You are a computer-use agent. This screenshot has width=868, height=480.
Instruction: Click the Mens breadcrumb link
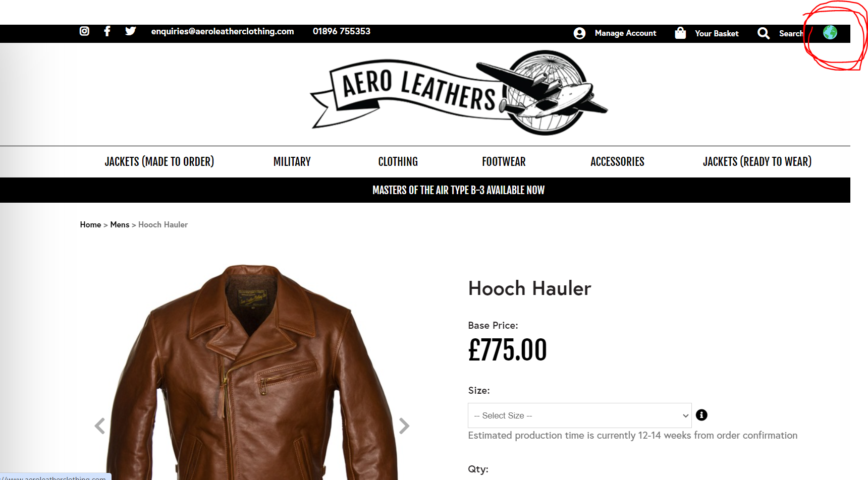coord(120,225)
